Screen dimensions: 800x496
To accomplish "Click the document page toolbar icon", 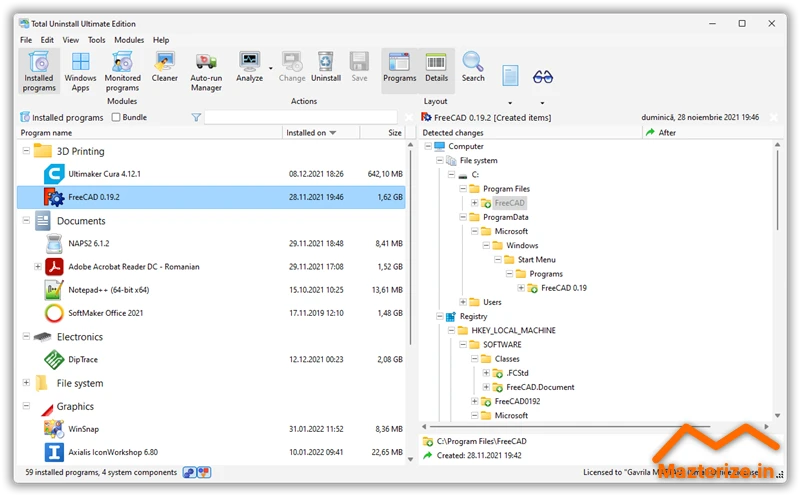I will 510,76.
